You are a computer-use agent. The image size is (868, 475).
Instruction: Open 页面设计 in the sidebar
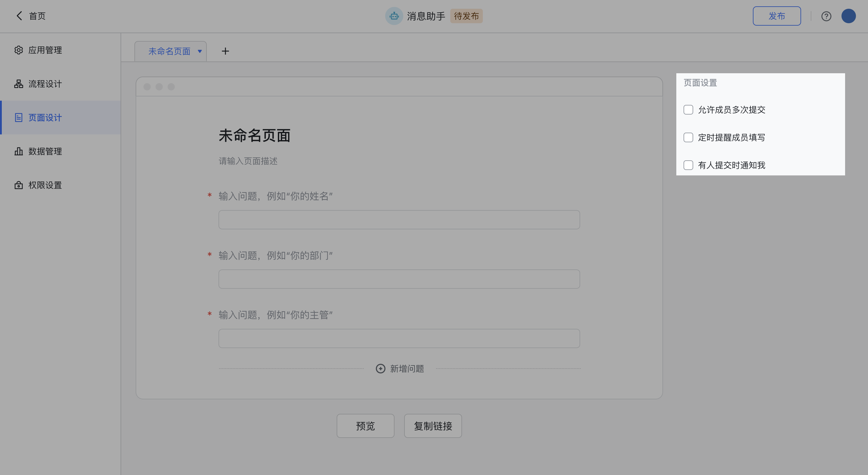(61, 118)
